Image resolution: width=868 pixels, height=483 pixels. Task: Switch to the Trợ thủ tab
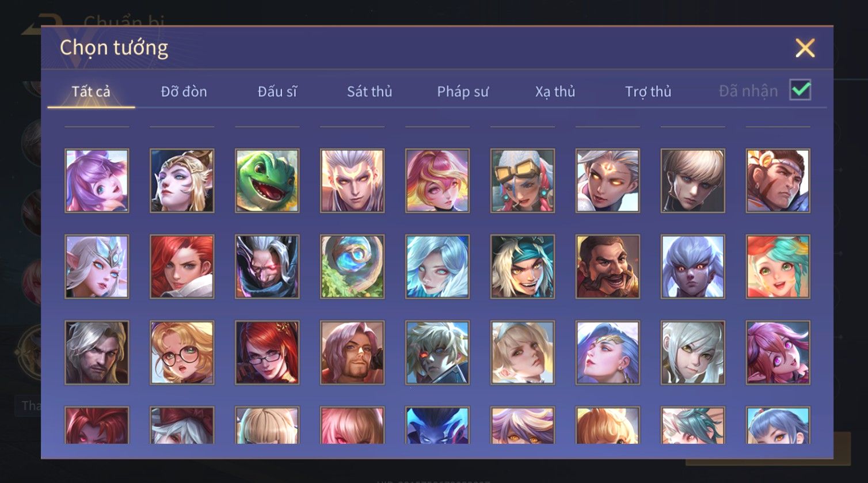tap(648, 91)
